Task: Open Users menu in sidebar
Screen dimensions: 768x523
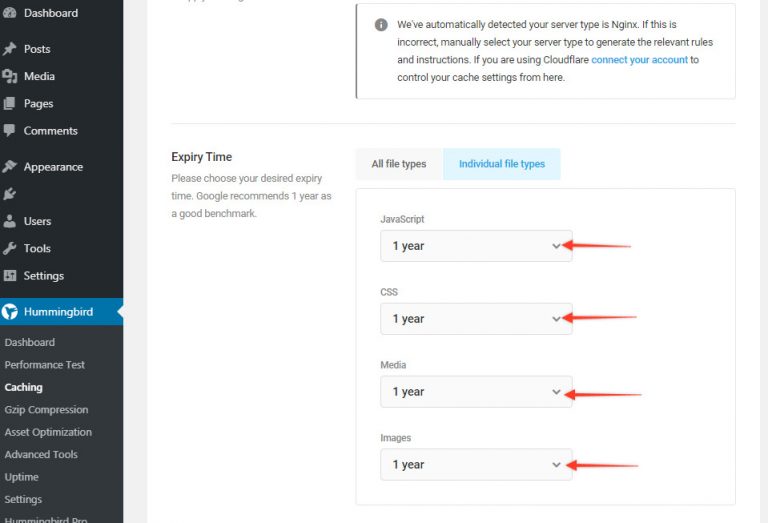Action: point(37,221)
